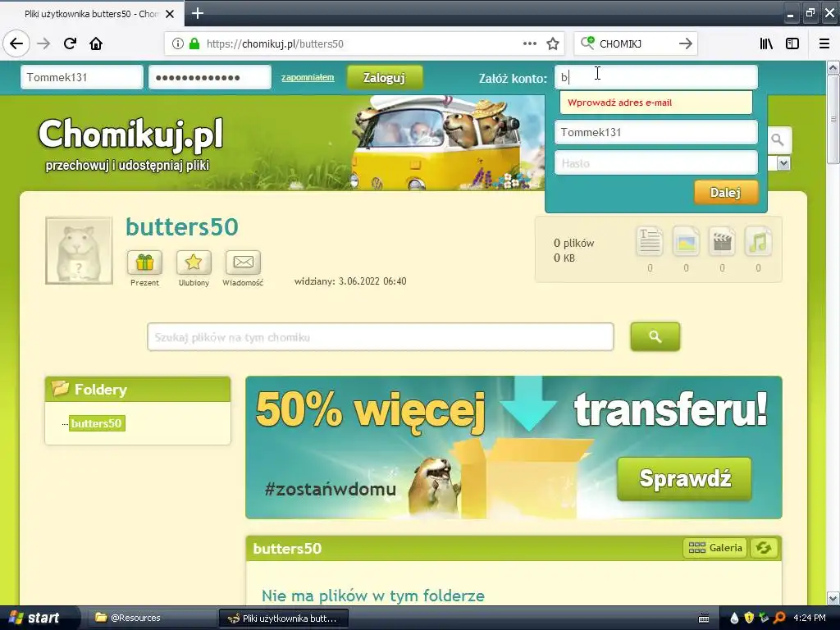
Task: Click the Foldery panel header
Action: coord(138,389)
